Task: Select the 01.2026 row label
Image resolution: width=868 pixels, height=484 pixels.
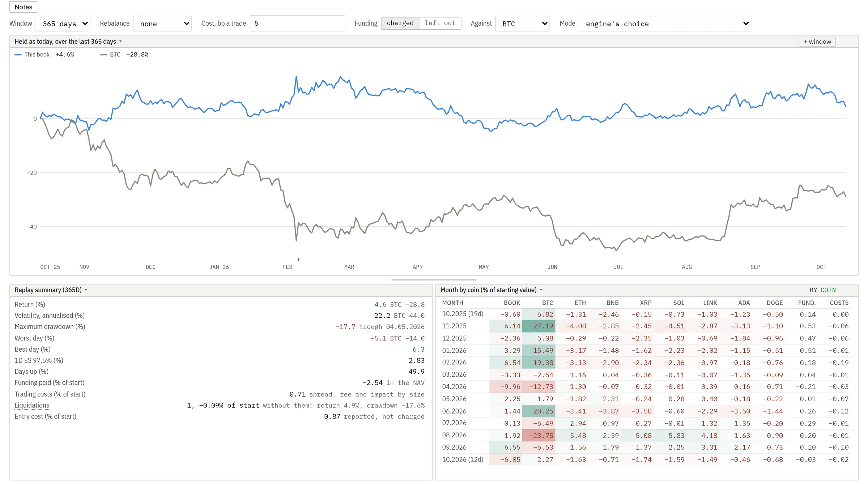Action: point(454,351)
